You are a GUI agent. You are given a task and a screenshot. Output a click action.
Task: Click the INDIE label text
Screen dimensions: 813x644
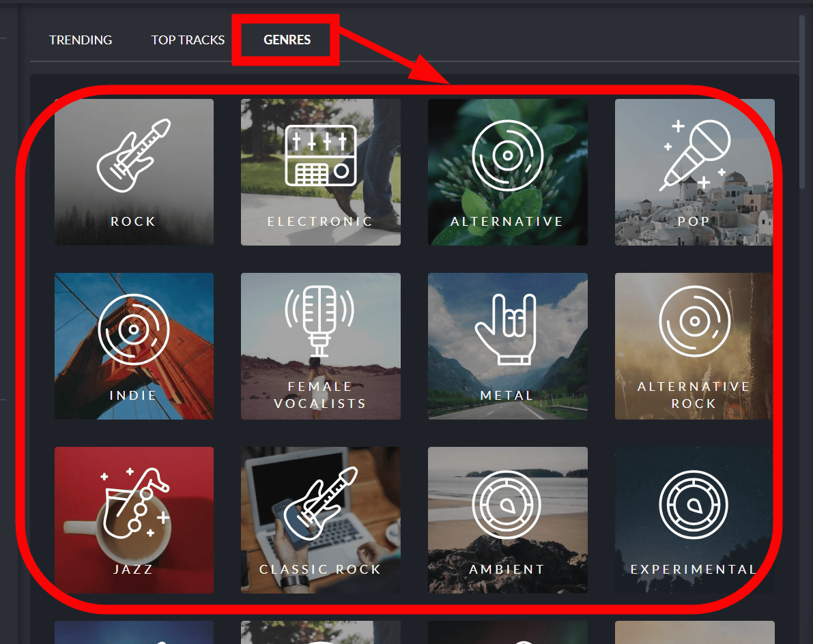click(133, 395)
